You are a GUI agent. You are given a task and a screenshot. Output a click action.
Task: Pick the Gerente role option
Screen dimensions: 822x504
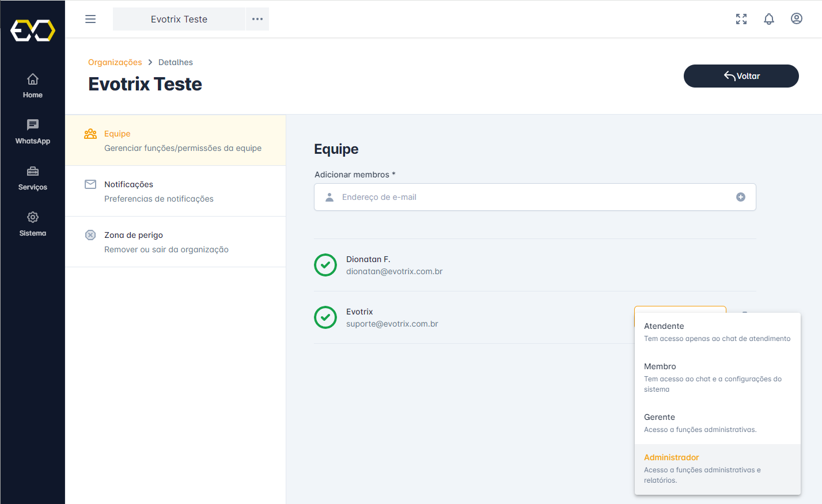coord(717,423)
